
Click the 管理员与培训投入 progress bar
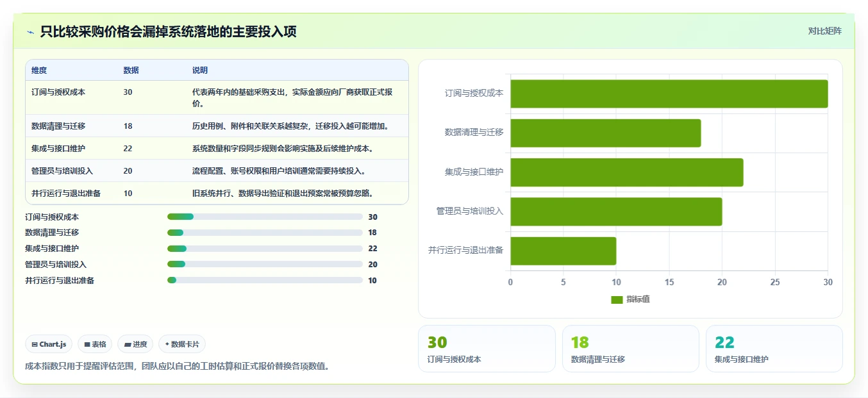tap(265, 264)
